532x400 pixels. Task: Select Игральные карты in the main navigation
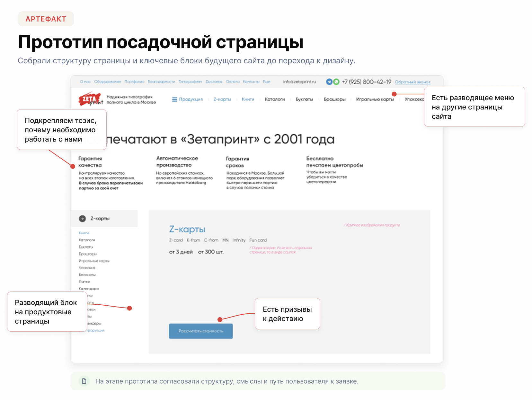click(x=375, y=100)
